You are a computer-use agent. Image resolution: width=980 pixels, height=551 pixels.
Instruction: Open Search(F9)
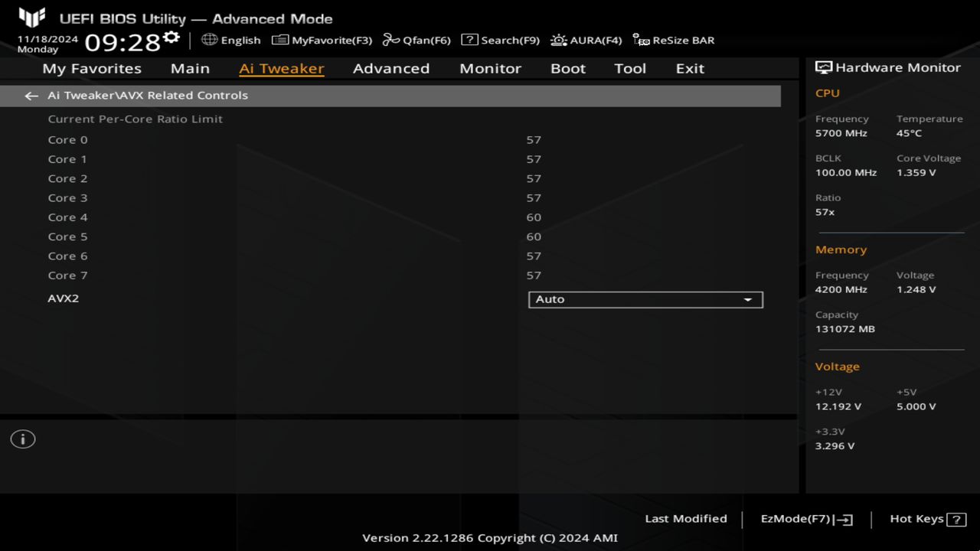click(500, 40)
